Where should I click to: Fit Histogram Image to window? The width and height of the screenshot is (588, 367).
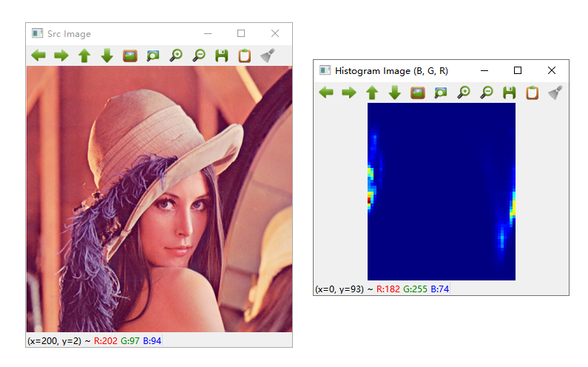[x=441, y=92]
